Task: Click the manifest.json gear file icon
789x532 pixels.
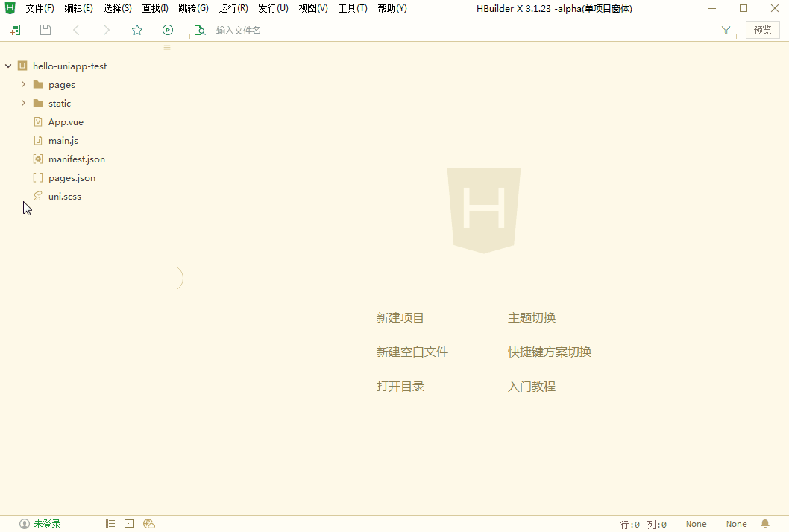Action: [x=38, y=159]
